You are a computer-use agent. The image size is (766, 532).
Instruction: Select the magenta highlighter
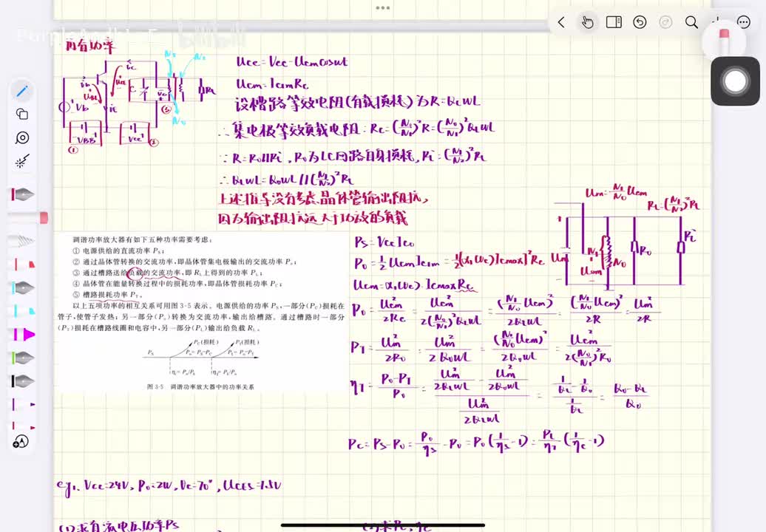click(24, 334)
